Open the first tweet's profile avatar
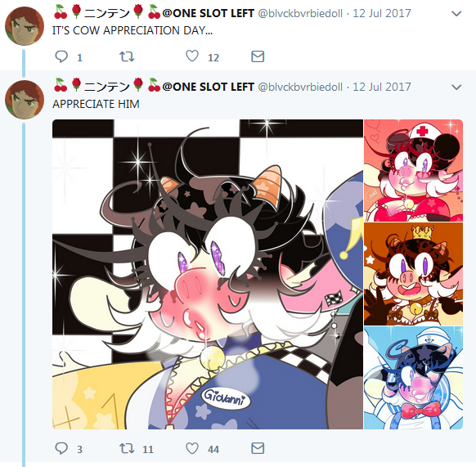The image size is (476, 467). click(25, 26)
